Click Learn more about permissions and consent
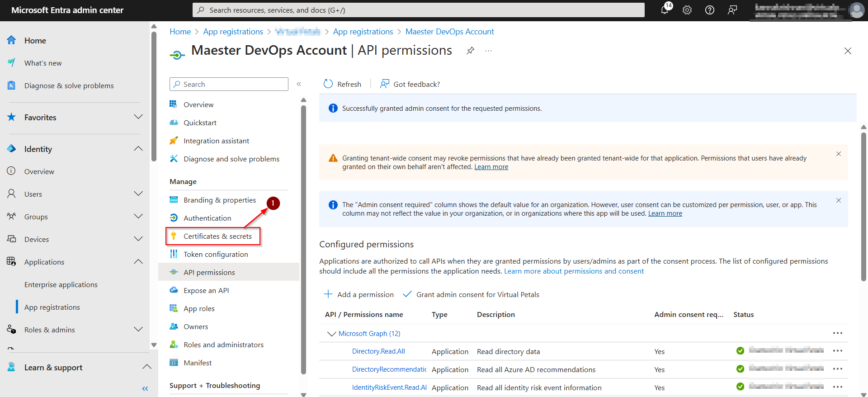868x397 pixels. [x=574, y=271]
